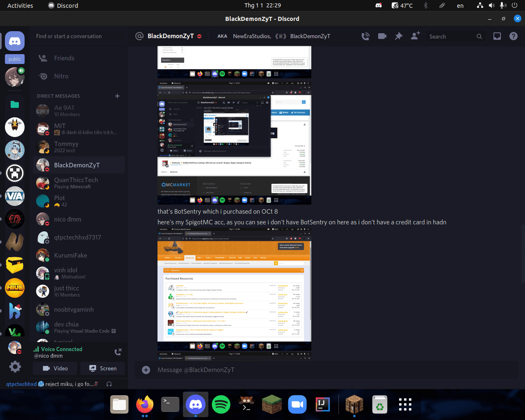
Task: Open the 'en' input language menu
Action: pos(460,5)
